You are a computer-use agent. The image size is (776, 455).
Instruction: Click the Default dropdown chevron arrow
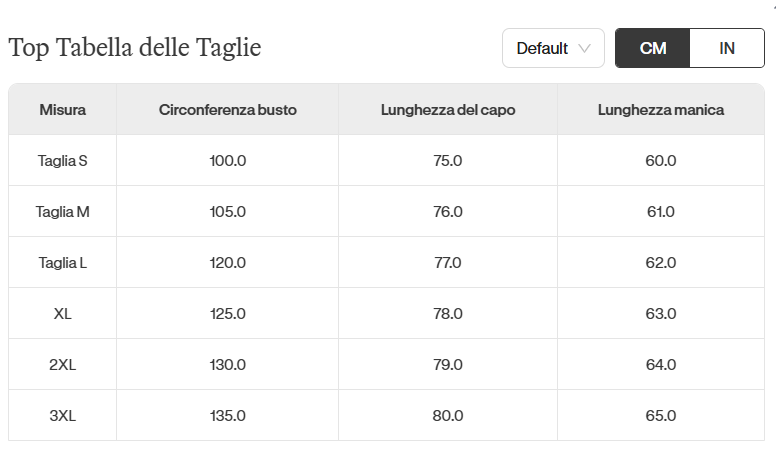pyautogui.click(x=584, y=49)
